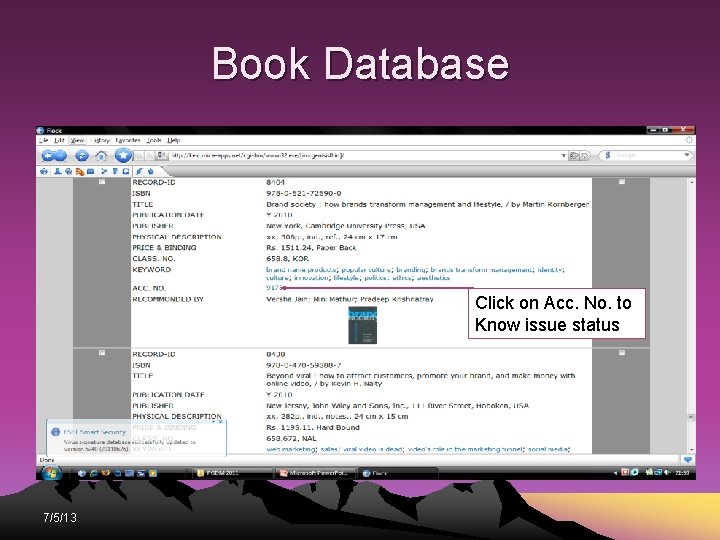Screen dimensions: 720x540
Task: Click the site icon left of URL
Action: click(x=161, y=156)
